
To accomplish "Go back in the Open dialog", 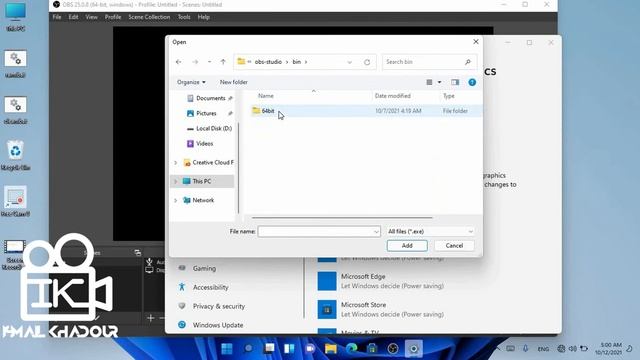I will point(178,62).
